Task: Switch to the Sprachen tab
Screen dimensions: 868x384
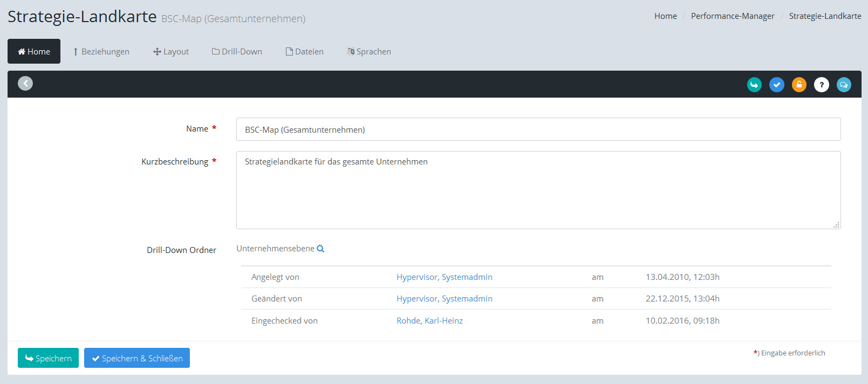Action: click(369, 52)
